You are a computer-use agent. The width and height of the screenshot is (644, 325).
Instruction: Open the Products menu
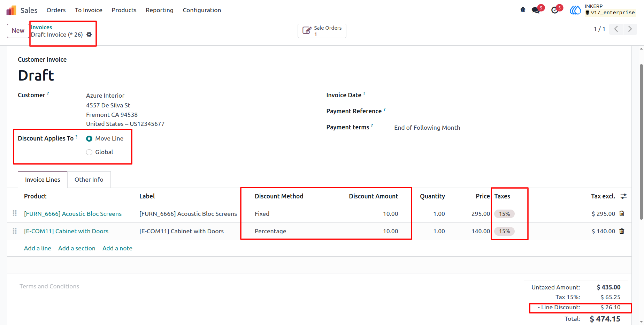[x=124, y=10]
